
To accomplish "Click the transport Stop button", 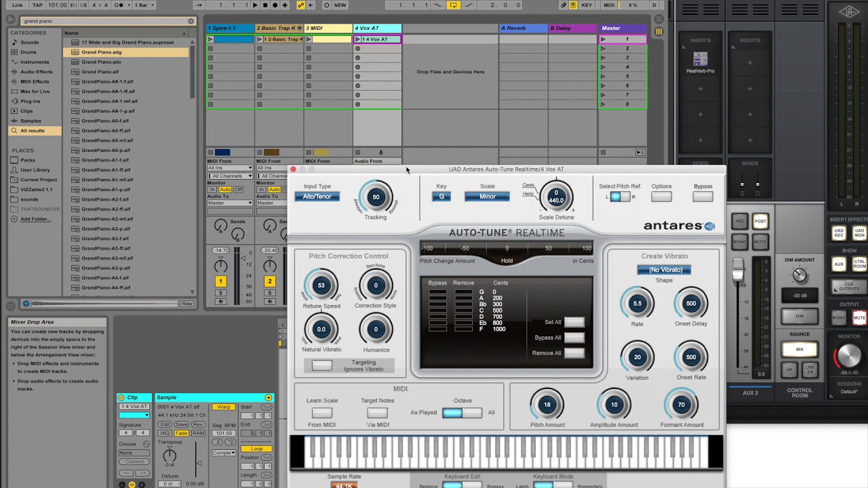I will (x=265, y=5).
